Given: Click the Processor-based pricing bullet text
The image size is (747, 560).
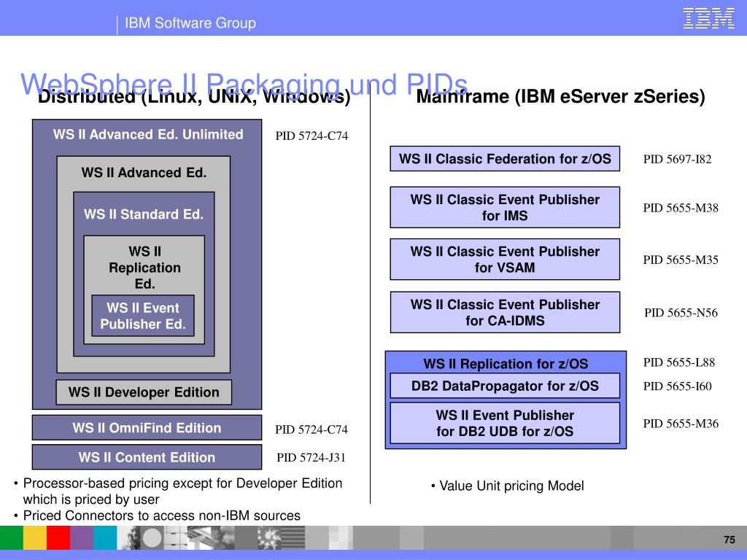Looking at the screenshot, I should pyautogui.click(x=182, y=491).
